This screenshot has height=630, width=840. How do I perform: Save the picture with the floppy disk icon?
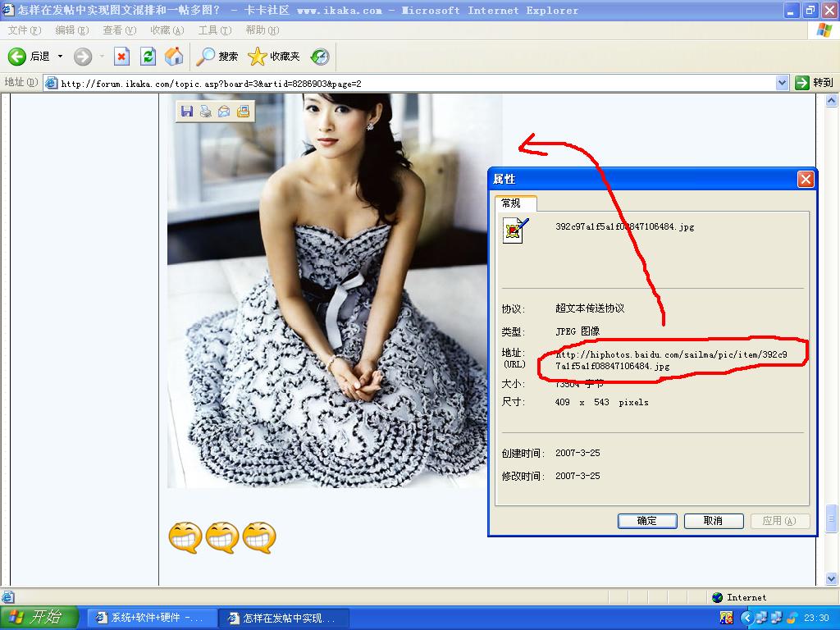(187, 111)
